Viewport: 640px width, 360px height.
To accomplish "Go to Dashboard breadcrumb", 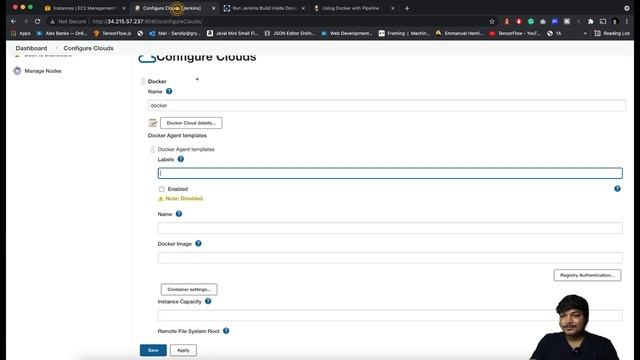I will click(31, 48).
